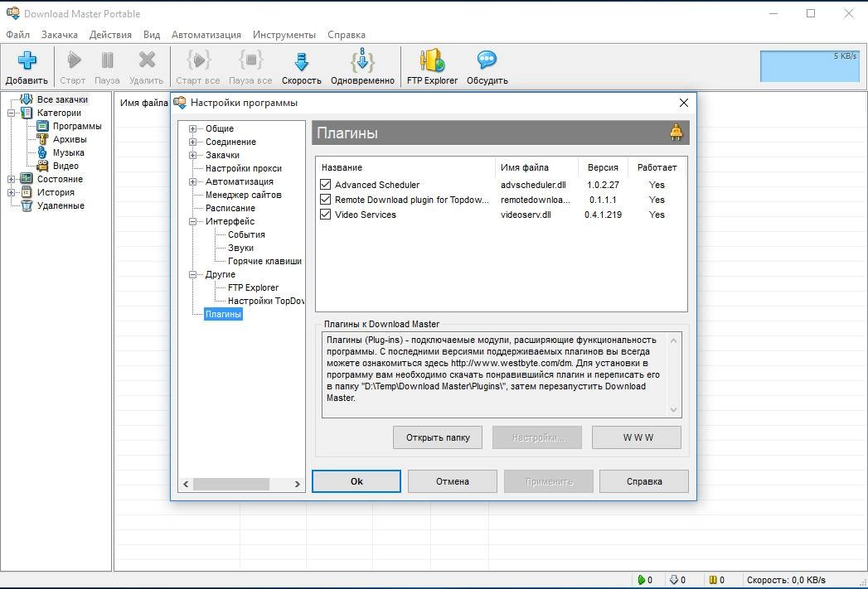
Task: Click active downloads green status icon
Action: click(641, 580)
